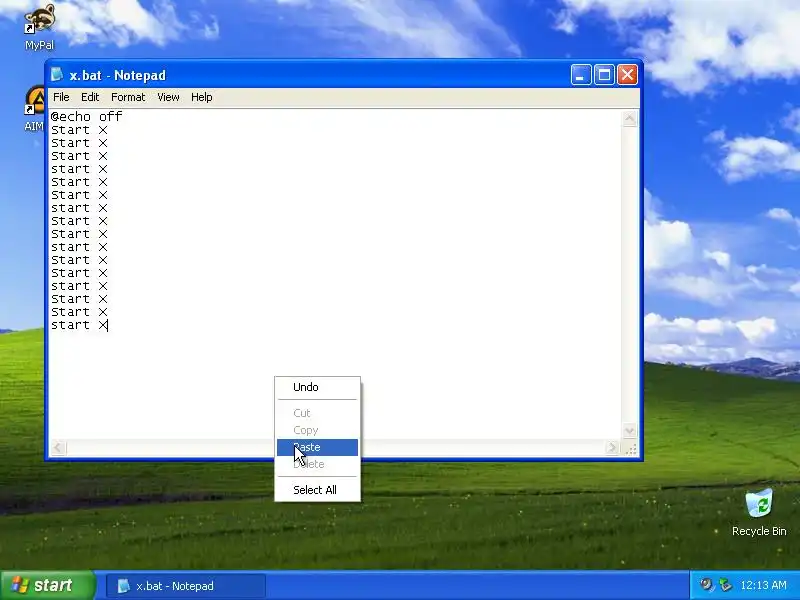Open the View menu
Viewport: 800px width, 600px height.
[x=168, y=97]
